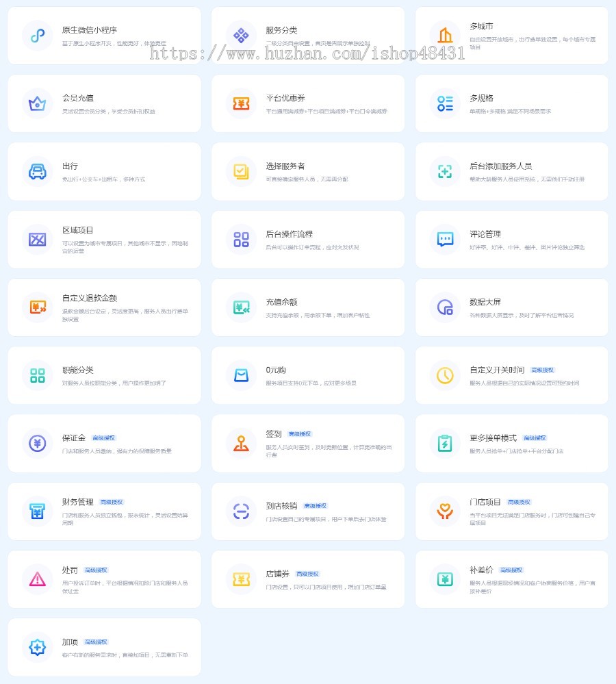Click the 自定义退款金额 refund icon
This screenshot has height=684, width=616.
[38, 307]
